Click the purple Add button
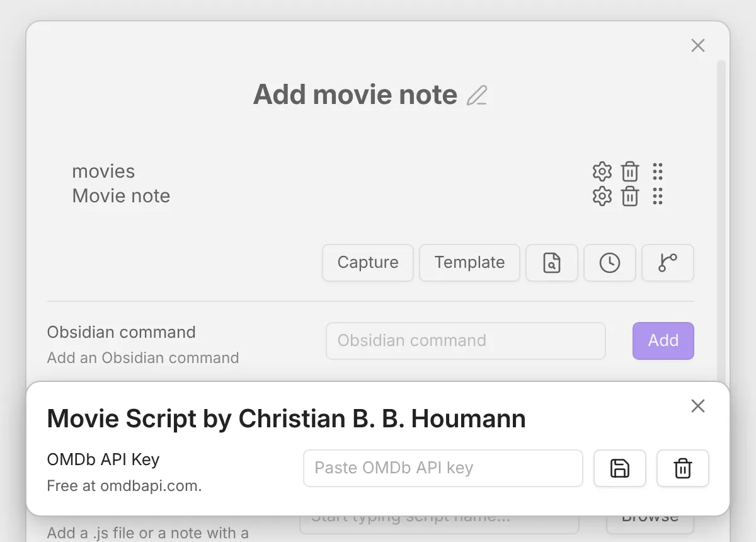The height and width of the screenshot is (542, 756). pyautogui.click(x=663, y=341)
